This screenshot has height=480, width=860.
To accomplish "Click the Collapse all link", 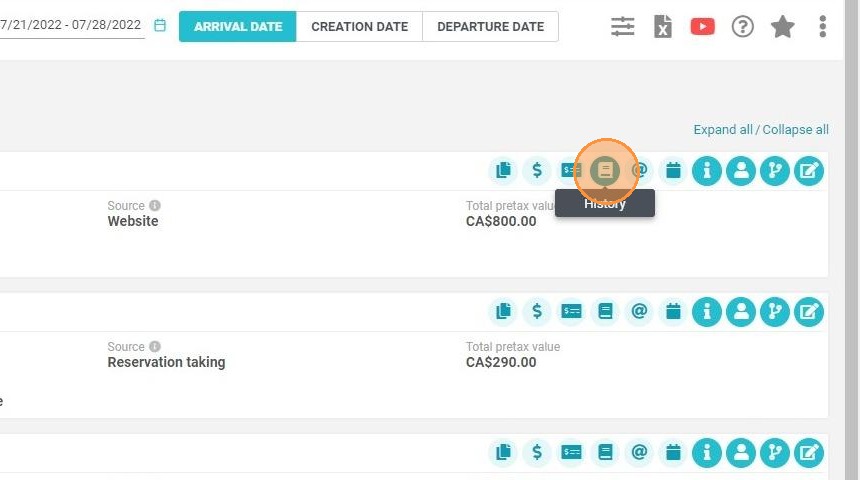I will tap(795, 129).
